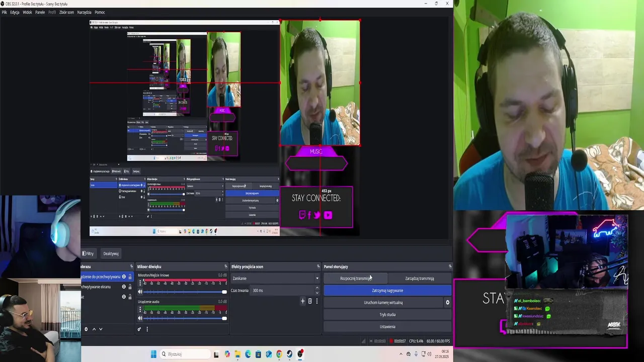Image resolution: width=644 pixels, height=362 pixels.
Task: Open the Panele menu
Action: point(40,12)
